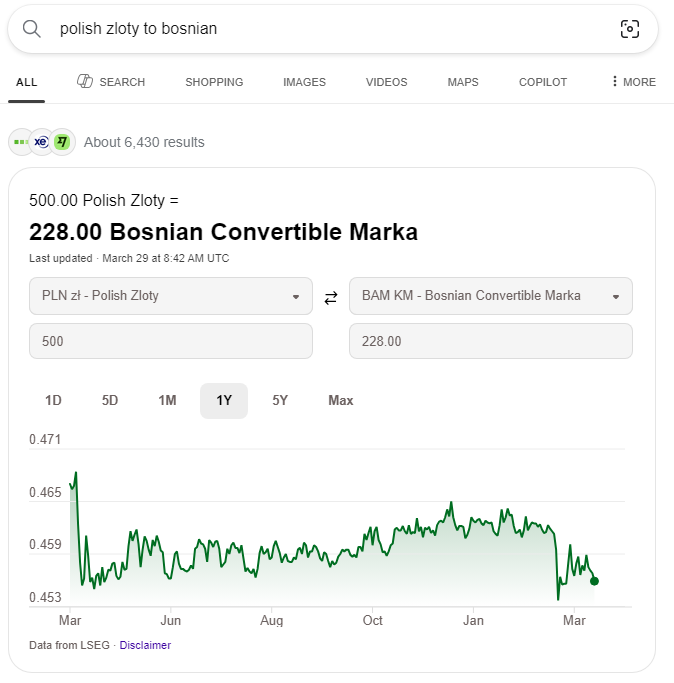Switch chart to Max range

click(x=341, y=400)
